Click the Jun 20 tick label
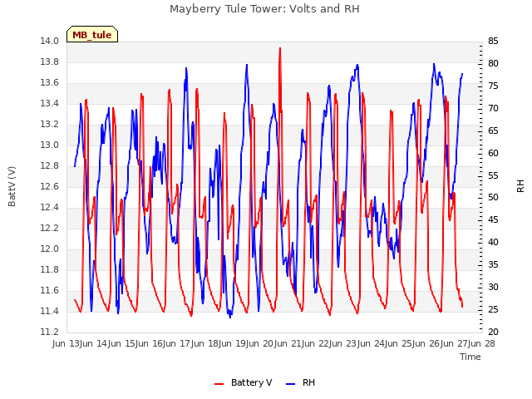The width and height of the screenshot is (532, 399). coord(261,343)
